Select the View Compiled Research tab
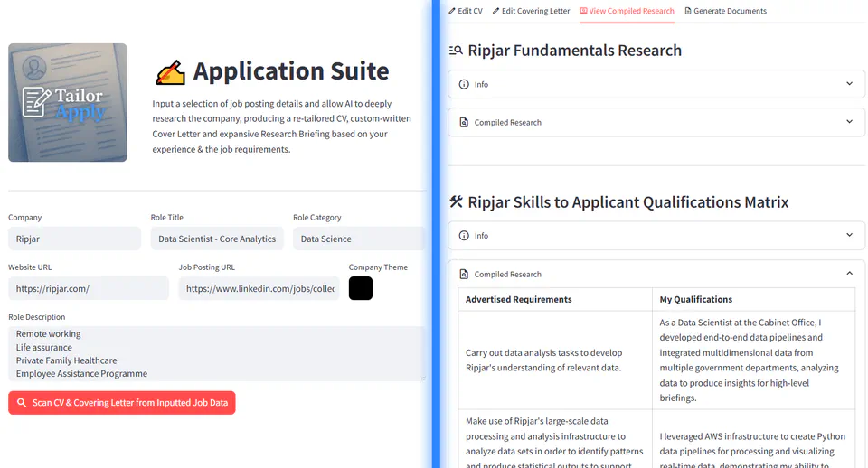This screenshot has height=468, width=868. click(627, 11)
